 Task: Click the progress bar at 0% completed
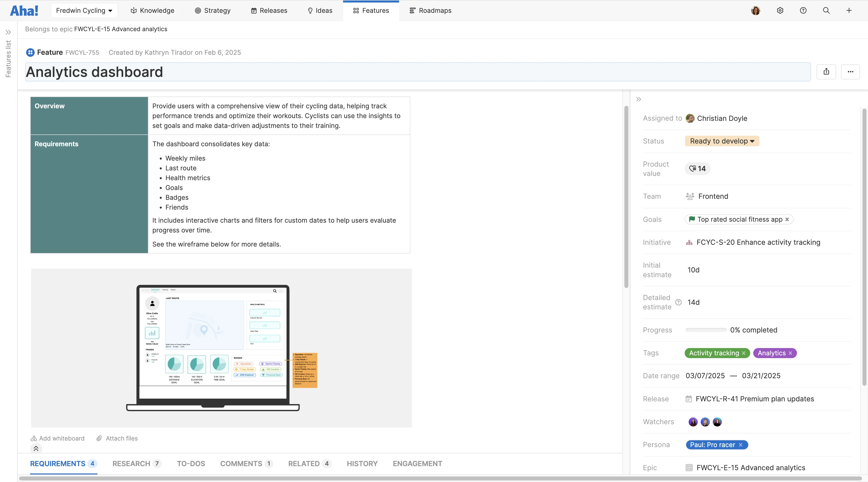[706, 330]
